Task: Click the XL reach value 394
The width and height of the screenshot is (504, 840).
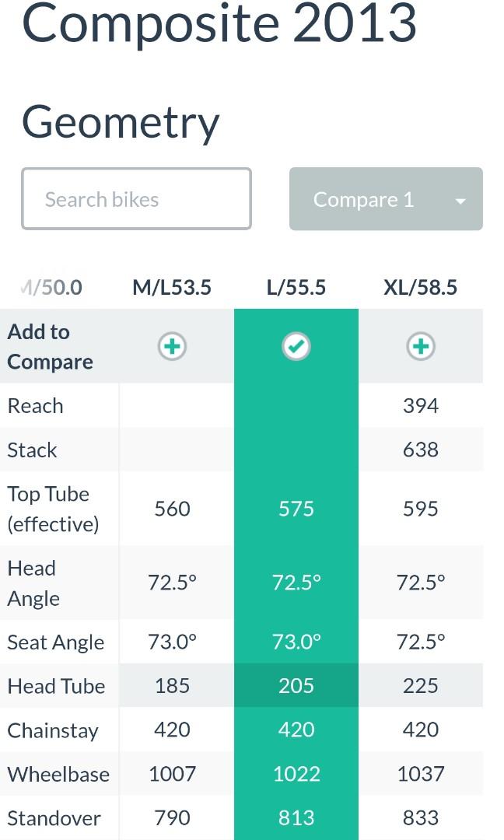Action: pos(421,405)
